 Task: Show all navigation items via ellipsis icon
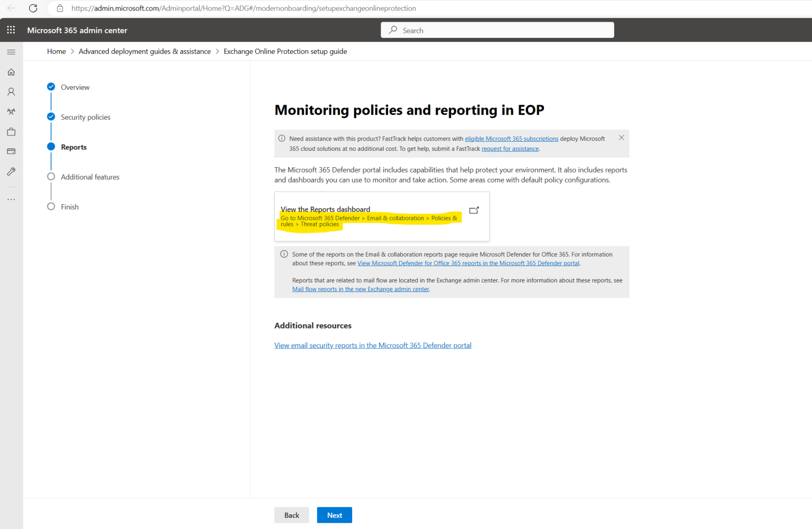[x=11, y=198]
